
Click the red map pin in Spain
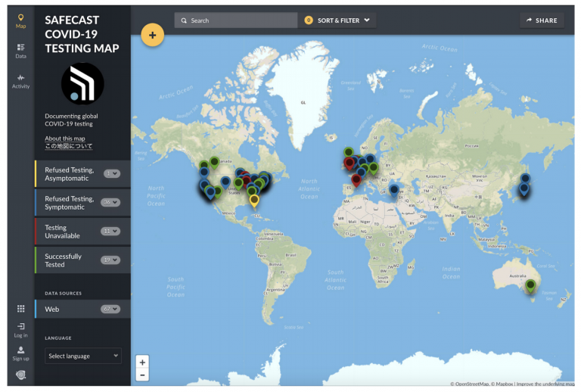click(x=356, y=180)
